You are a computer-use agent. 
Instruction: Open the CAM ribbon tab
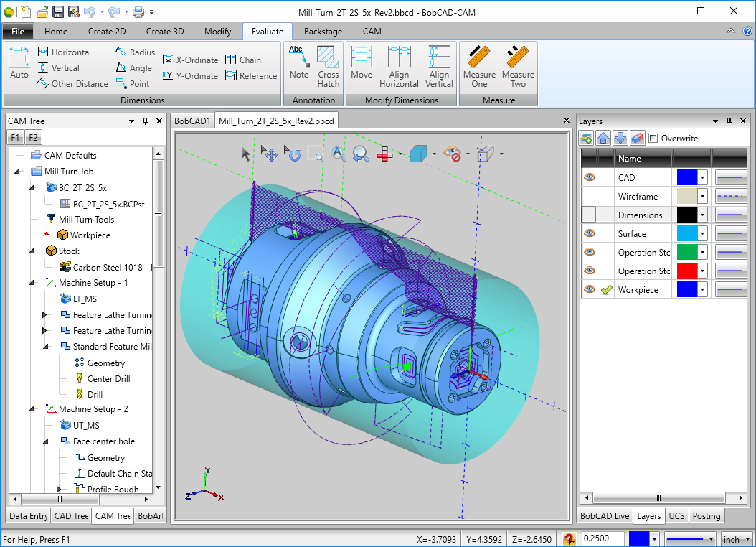(372, 32)
